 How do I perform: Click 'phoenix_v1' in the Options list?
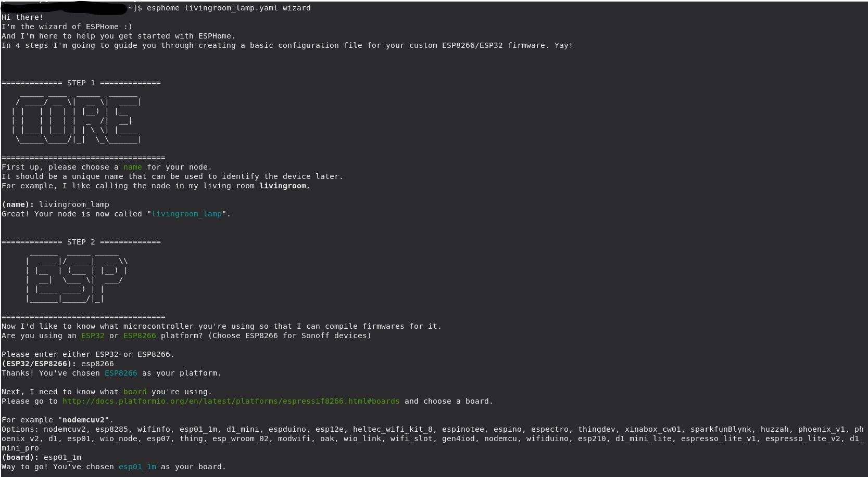coord(822,429)
